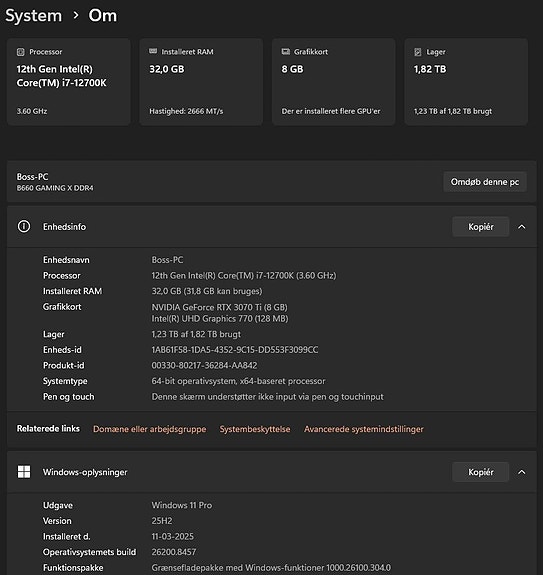Collapse the Enhedsinfo section chevron

521,227
